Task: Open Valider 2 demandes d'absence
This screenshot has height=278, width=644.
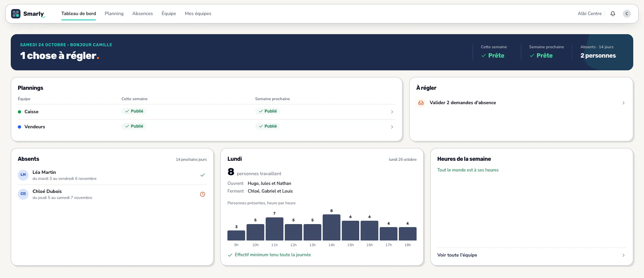Action: click(521, 103)
